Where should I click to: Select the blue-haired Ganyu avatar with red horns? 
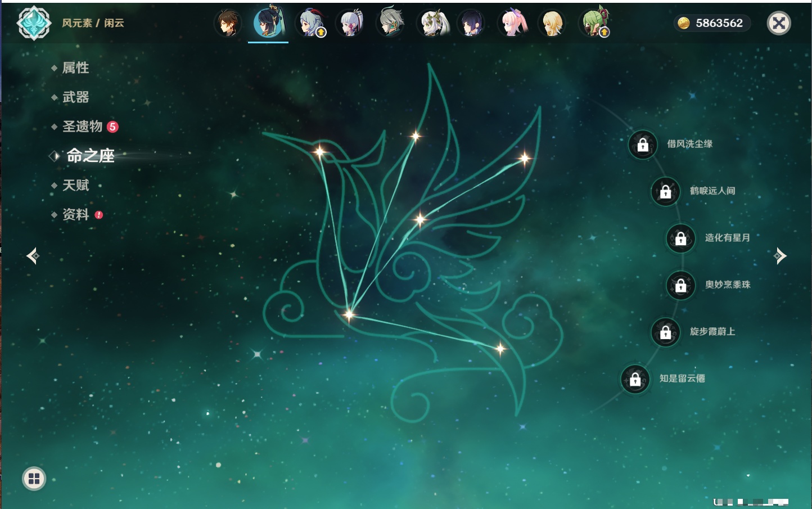point(310,23)
